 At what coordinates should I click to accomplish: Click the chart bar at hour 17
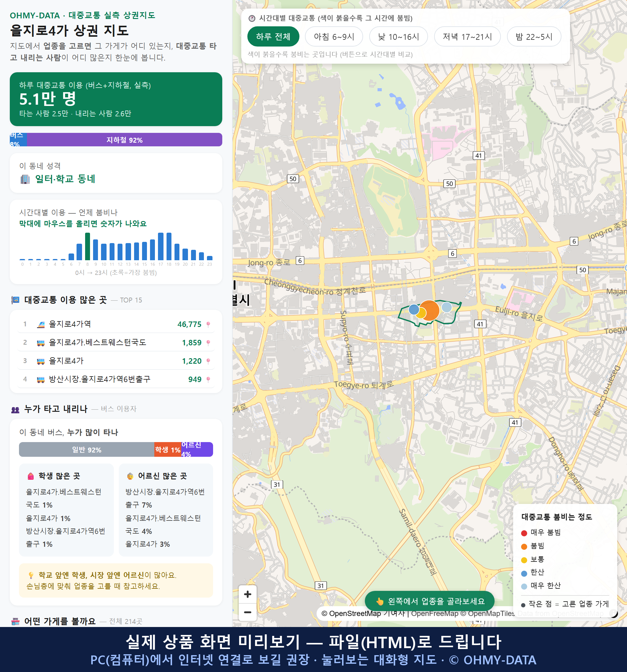point(161,246)
